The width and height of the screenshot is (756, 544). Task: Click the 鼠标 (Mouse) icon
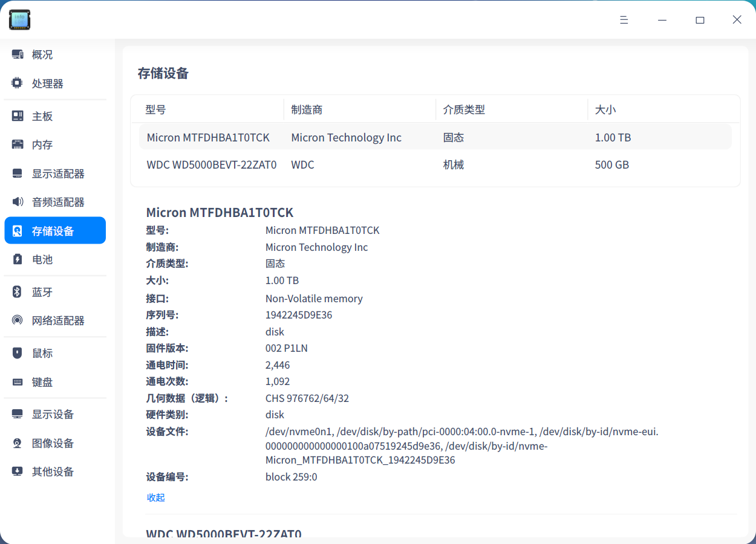coord(17,353)
